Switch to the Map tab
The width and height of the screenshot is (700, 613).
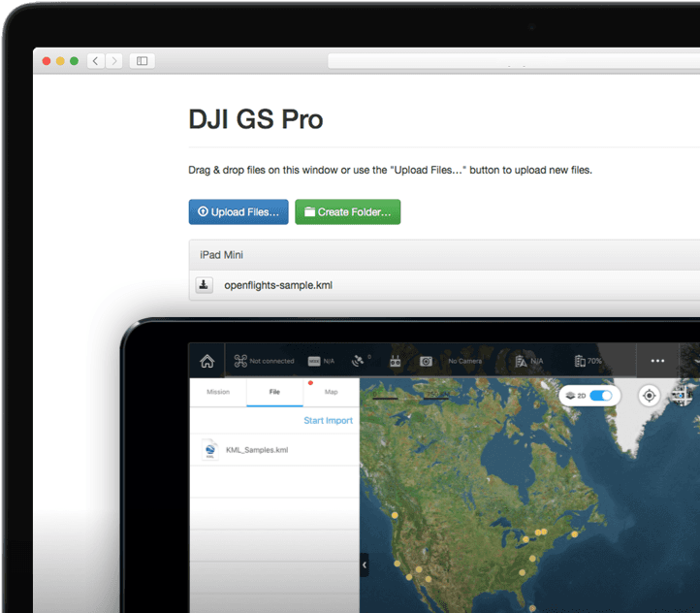(x=331, y=392)
